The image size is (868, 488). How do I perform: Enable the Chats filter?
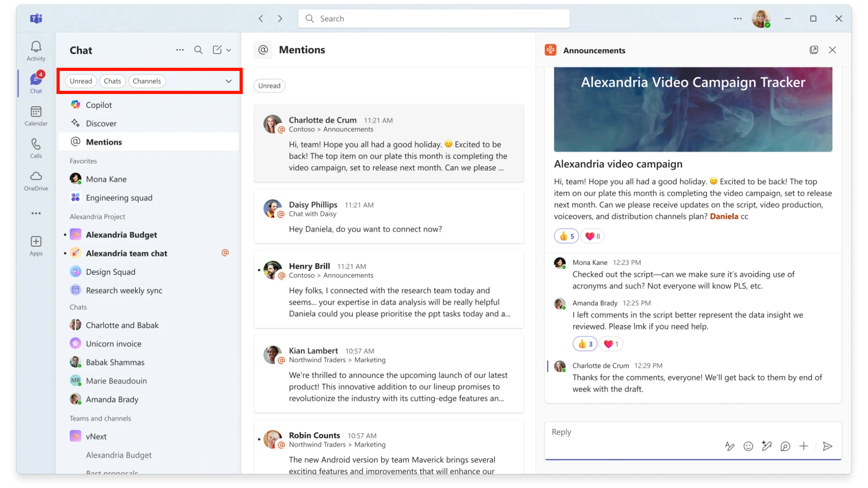[x=113, y=81]
